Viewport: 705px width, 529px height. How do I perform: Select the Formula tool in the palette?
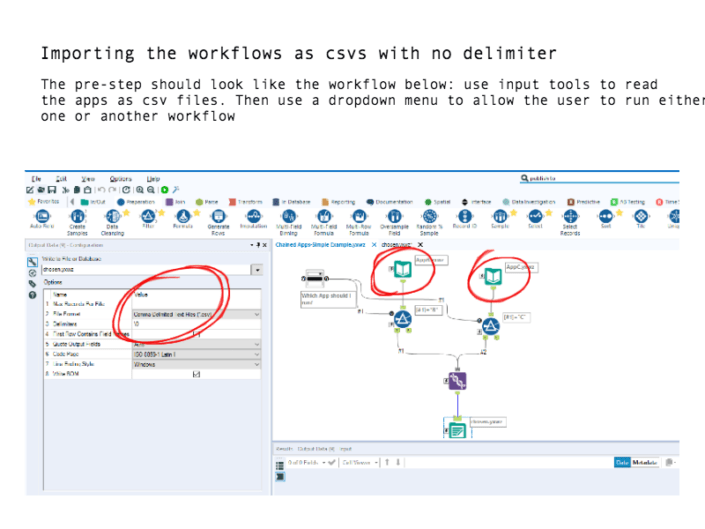pyautogui.click(x=183, y=216)
